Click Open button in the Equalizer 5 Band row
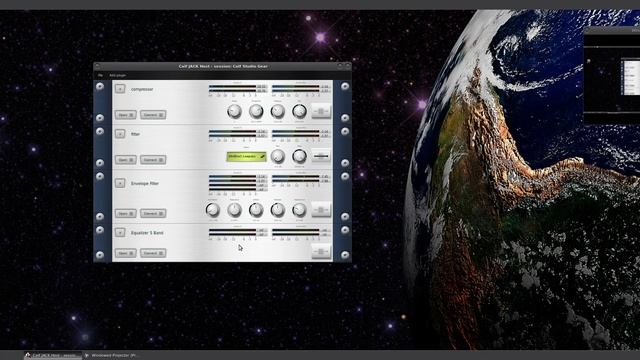 pos(125,253)
